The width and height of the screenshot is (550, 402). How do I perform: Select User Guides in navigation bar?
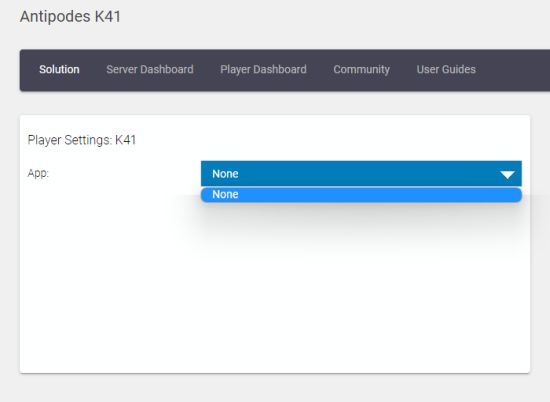pyautogui.click(x=446, y=69)
